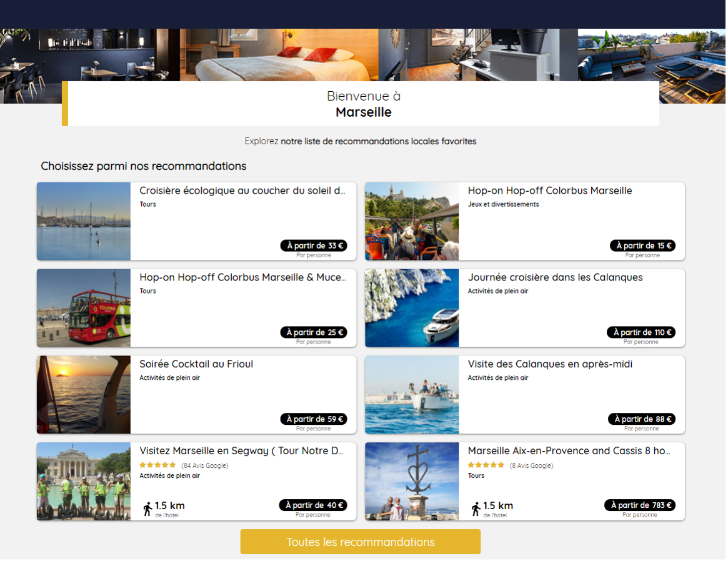This screenshot has width=728, height=561.
Task: Click the hotel bedroom photo in header banner
Action: (x=279, y=55)
